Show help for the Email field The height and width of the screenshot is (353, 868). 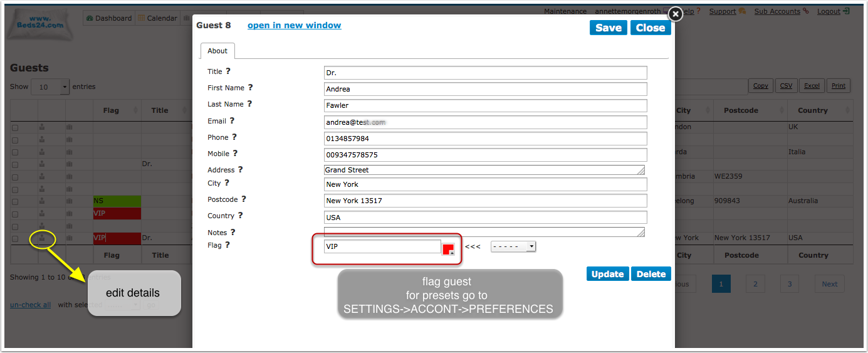(231, 120)
